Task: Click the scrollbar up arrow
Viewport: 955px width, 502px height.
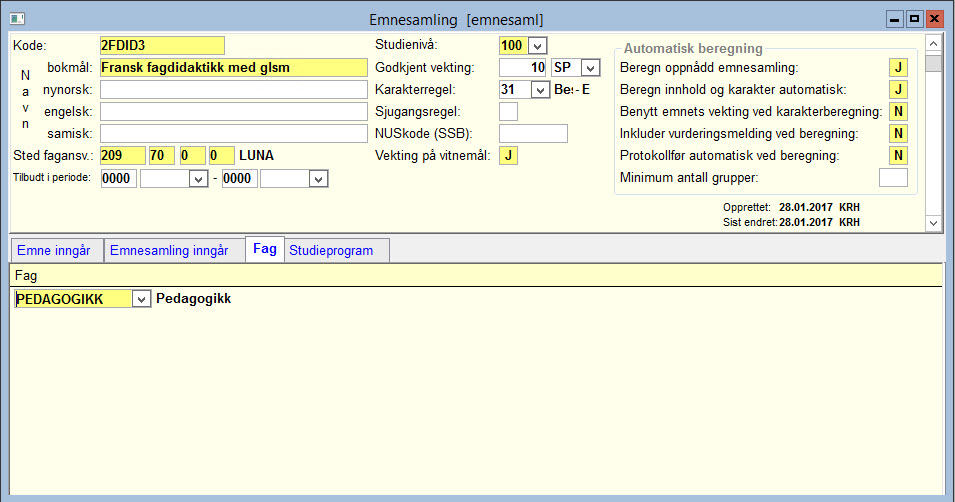Action: tap(933, 44)
